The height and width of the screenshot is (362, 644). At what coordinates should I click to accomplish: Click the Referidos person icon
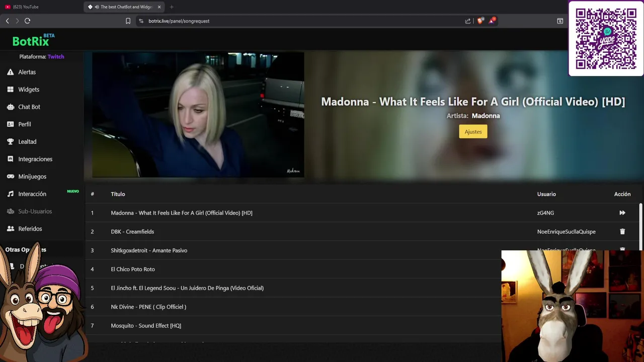[10, 229]
